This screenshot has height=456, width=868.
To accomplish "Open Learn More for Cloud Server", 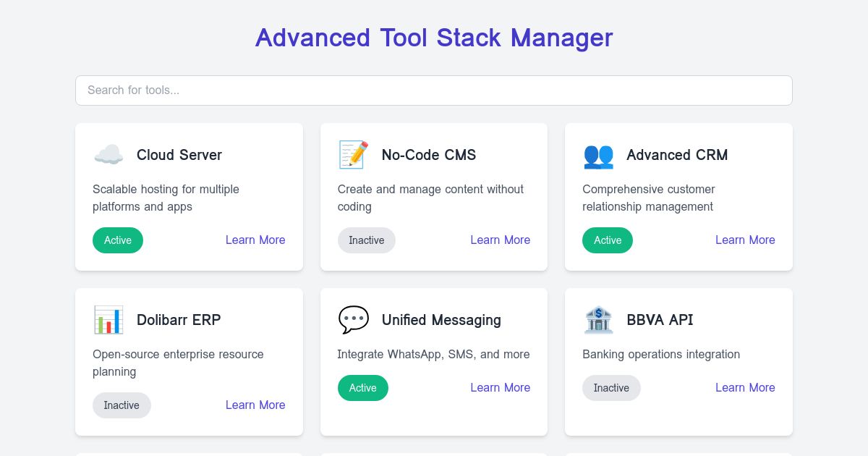I will pos(255,240).
